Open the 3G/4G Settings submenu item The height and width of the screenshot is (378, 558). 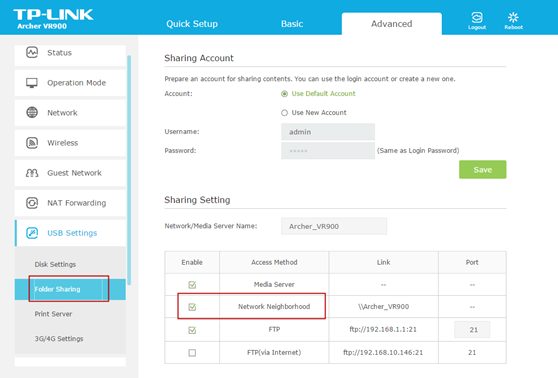click(59, 339)
